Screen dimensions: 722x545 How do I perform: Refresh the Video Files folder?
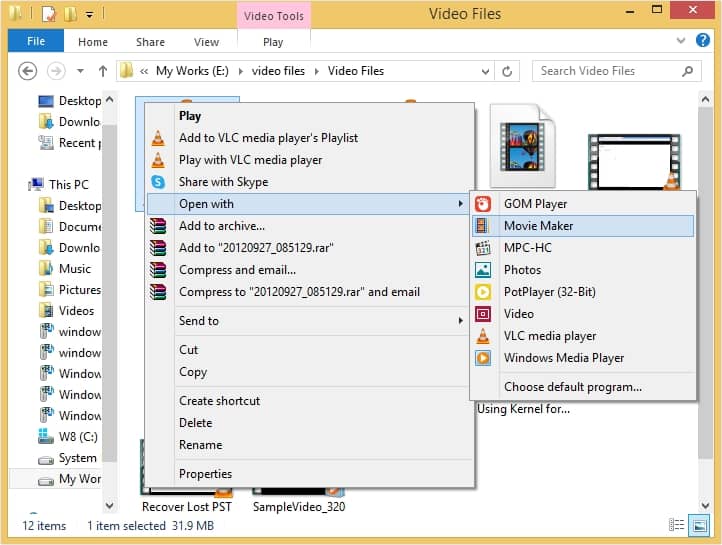point(507,71)
